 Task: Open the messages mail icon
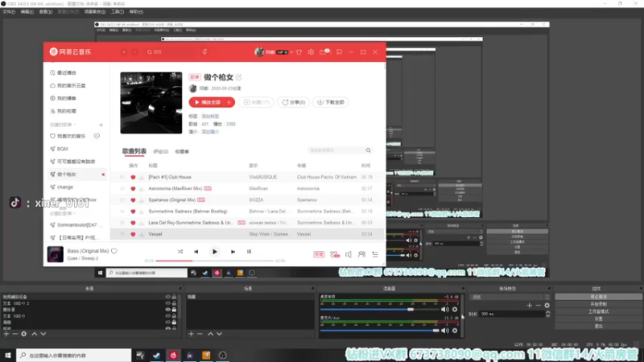tap(324, 52)
